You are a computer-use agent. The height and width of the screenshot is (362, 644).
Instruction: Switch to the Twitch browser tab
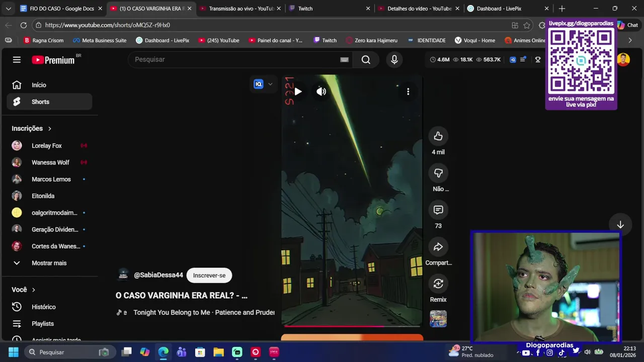pyautogui.click(x=330, y=9)
